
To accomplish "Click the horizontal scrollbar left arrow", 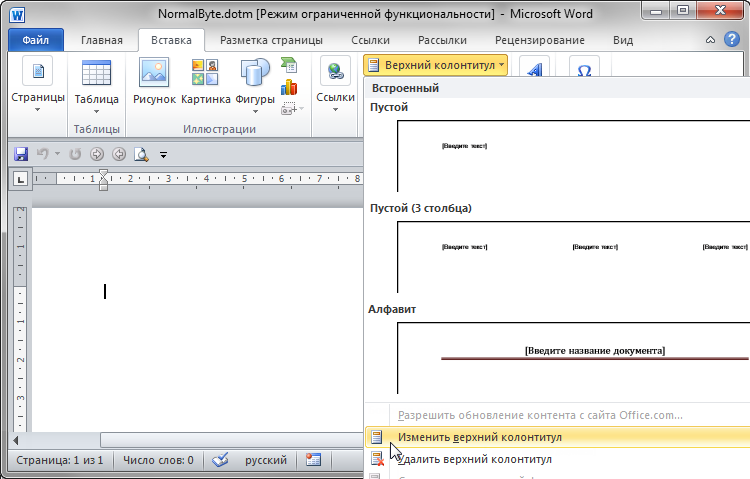I will [x=16, y=440].
